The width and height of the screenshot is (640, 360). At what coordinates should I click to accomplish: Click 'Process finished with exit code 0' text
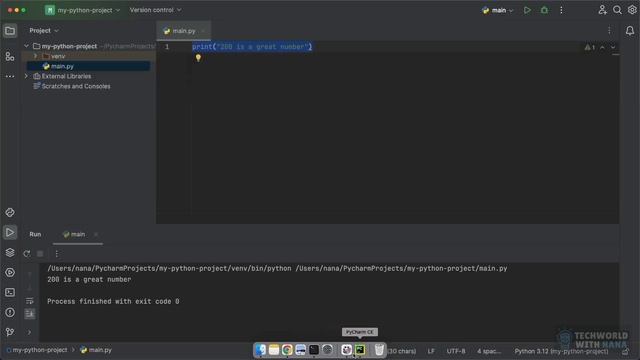113,302
